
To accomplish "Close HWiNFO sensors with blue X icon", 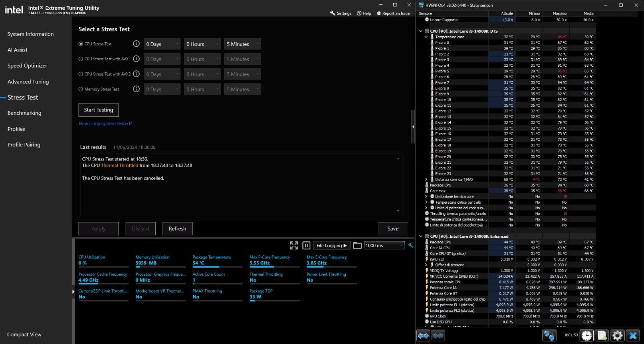I will (633, 336).
